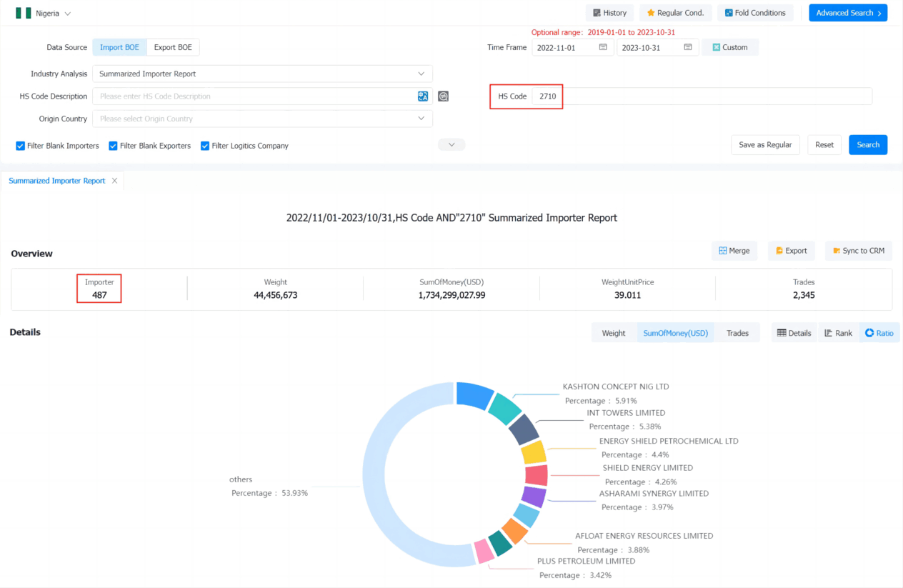
Task: Open the History panel
Action: [x=609, y=13]
